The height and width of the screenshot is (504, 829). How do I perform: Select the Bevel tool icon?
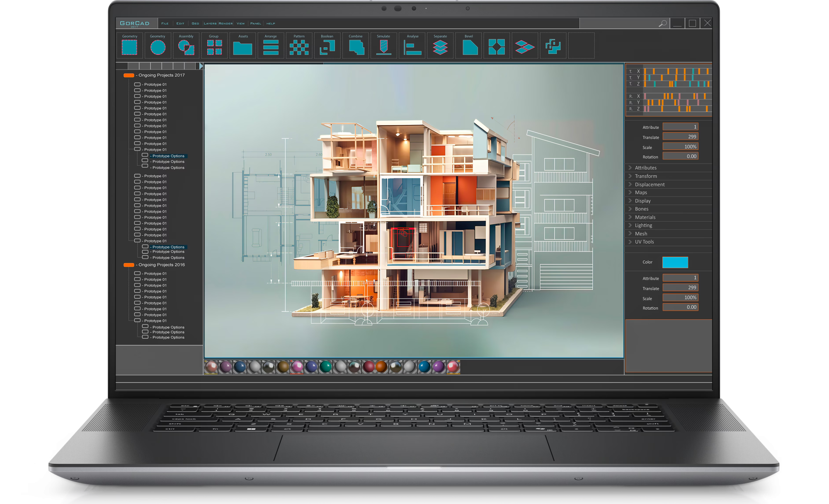(x=469, y=48)
